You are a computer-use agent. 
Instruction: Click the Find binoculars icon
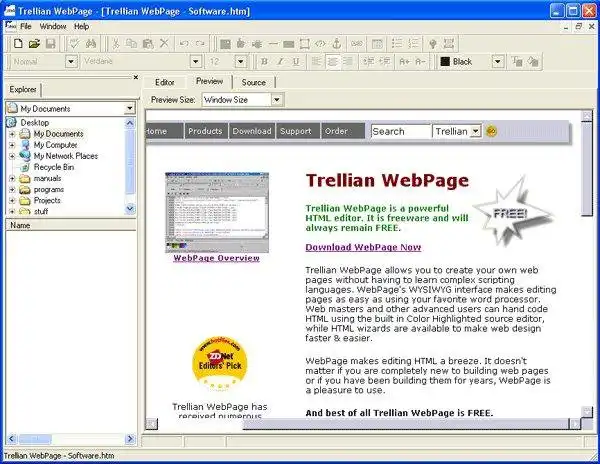[91, 44]
